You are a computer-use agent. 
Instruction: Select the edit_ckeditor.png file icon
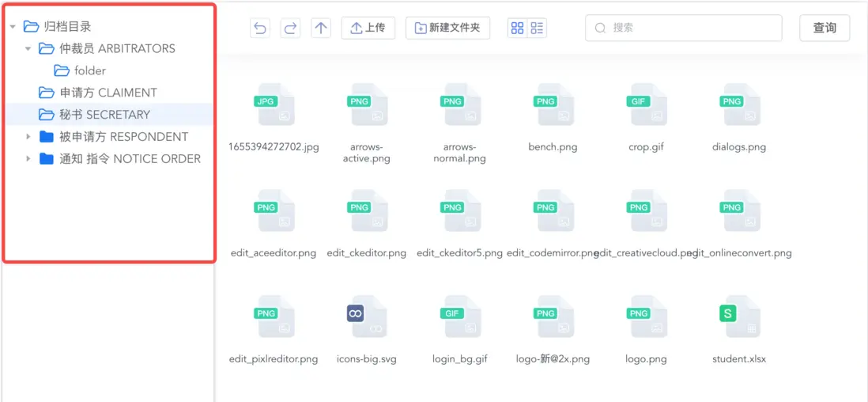point(368,210)
